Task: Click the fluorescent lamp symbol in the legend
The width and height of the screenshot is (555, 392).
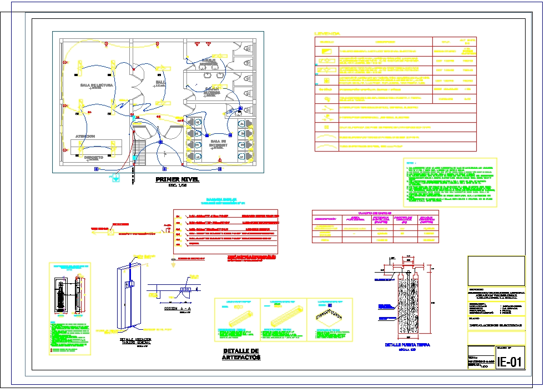Action: point(326,61)
